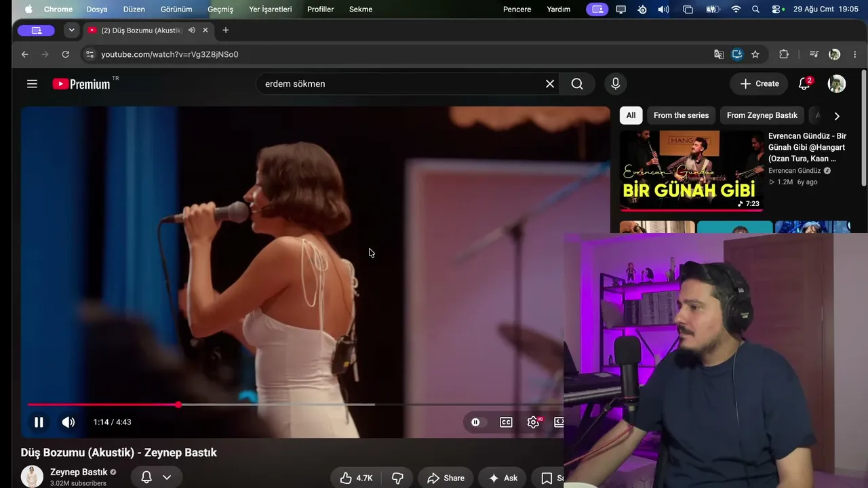This screenshot has width=868, height=488.
Task: Seek using the red progress bar
Action: pyautogui.click(x=296, y=405)
